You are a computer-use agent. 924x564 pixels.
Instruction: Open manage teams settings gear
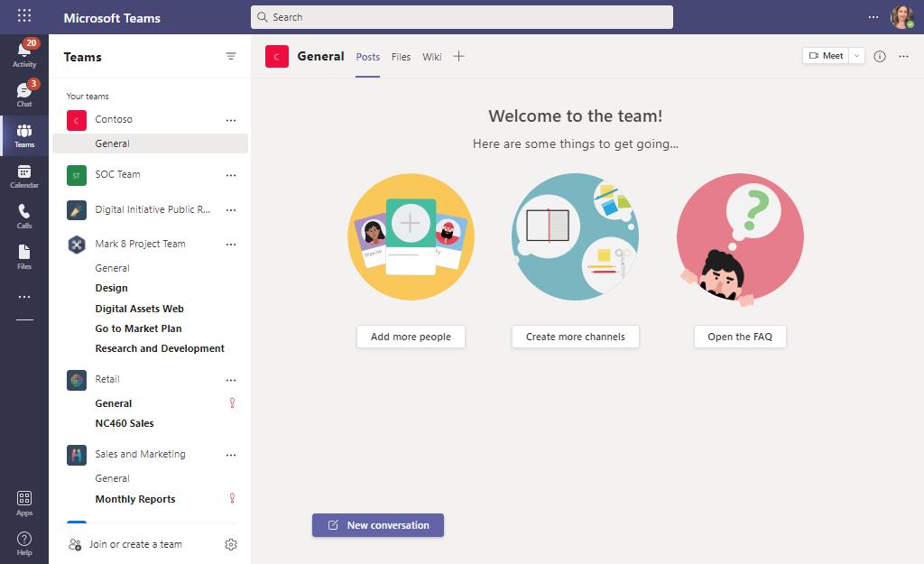[x=231, y=544]
